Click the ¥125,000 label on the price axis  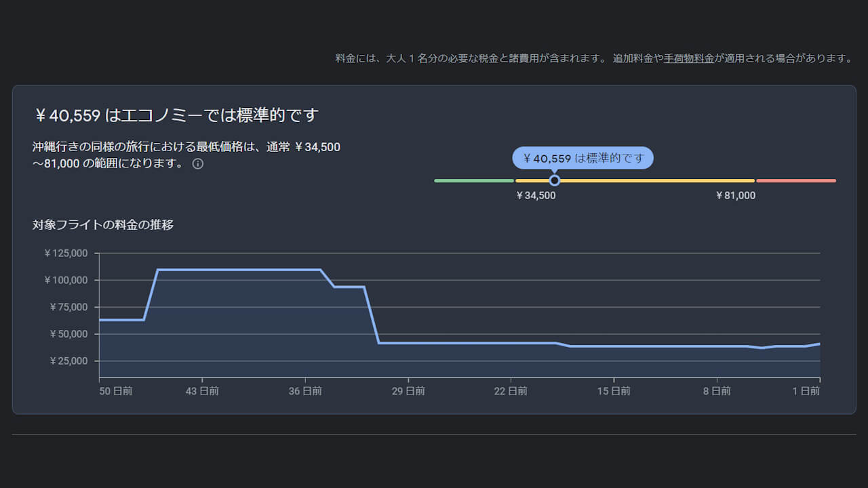coord(66,253)
